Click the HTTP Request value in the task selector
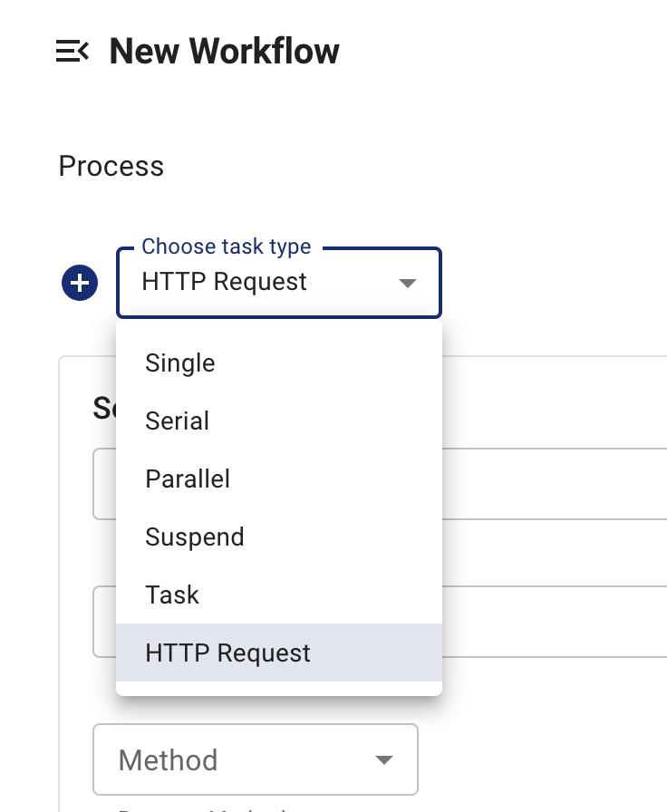667x812 pixels. click(222, 283)
